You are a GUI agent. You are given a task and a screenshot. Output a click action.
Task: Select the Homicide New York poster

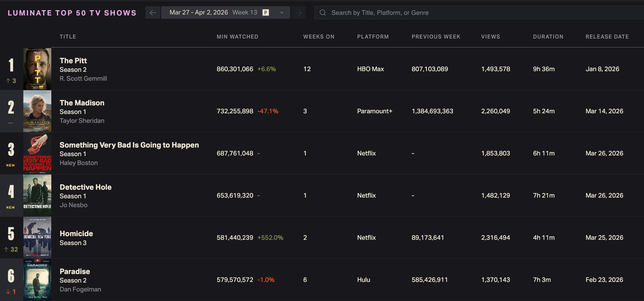[37, 237]
